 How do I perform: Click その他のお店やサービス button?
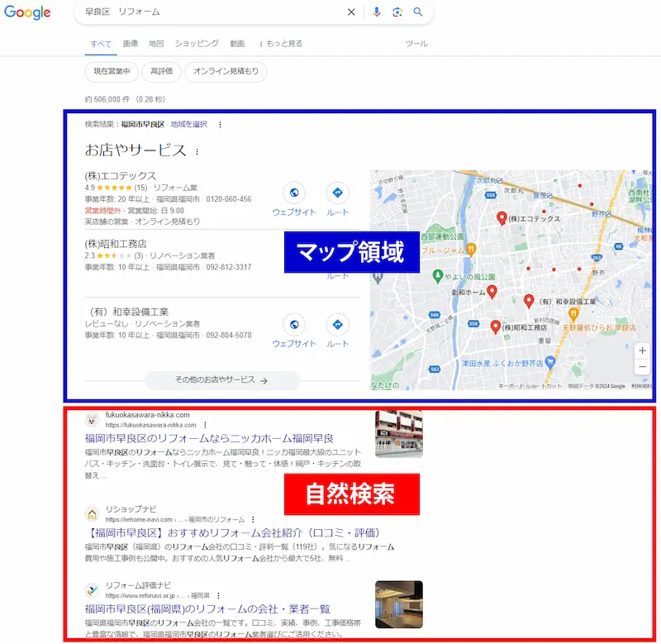tap(222, 380)
